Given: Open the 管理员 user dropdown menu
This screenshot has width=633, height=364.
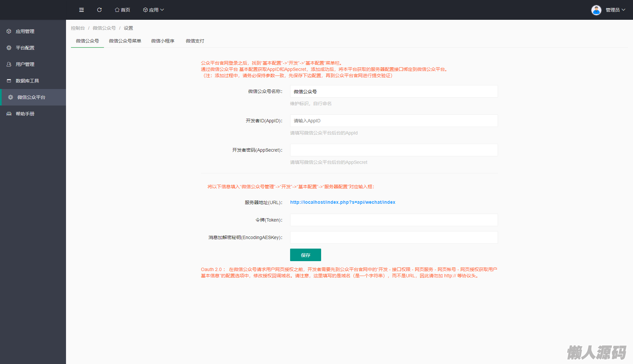Looking at the screenshot, I should 615,10.
